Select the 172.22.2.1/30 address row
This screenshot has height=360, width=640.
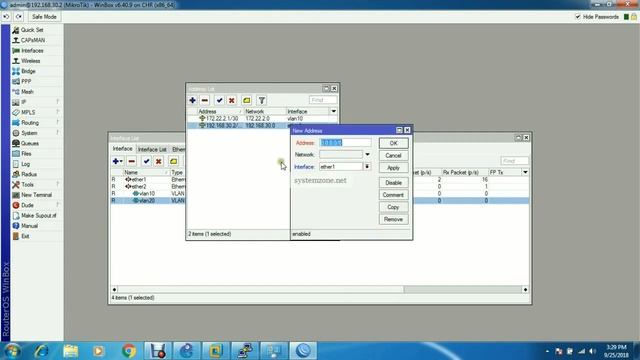point(262,118)
